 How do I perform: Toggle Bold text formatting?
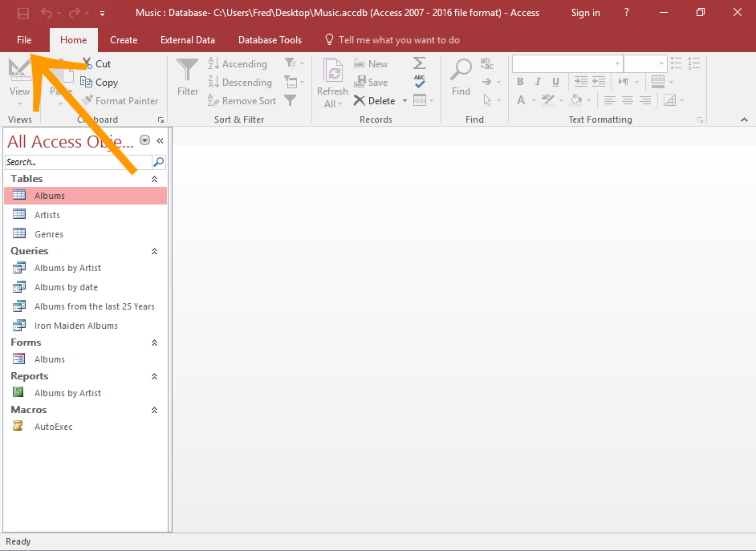pyautogui.click(x=520, y=82)
